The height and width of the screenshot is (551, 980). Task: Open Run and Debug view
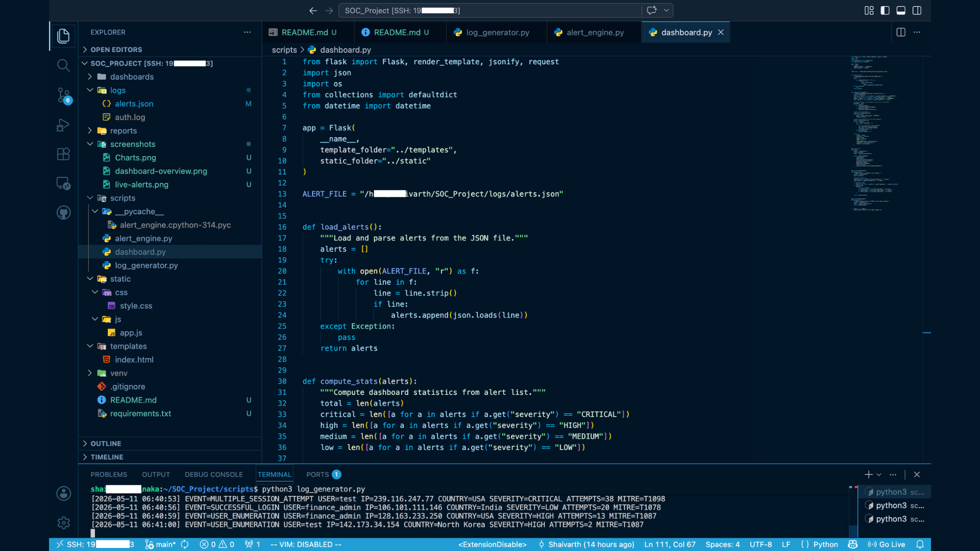pyautogui.click(x=63, y=124)
